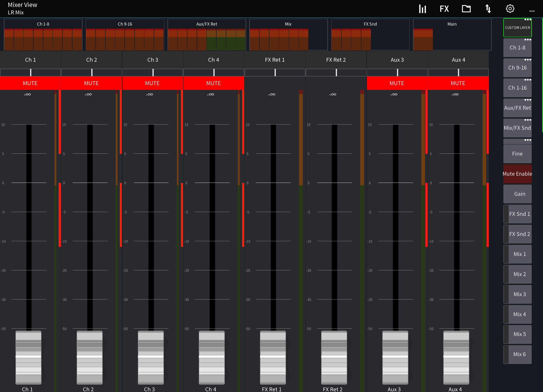Click the pan control on FX Ret 1
Viewport: 543px width, 392px height.
pos(275,72)
